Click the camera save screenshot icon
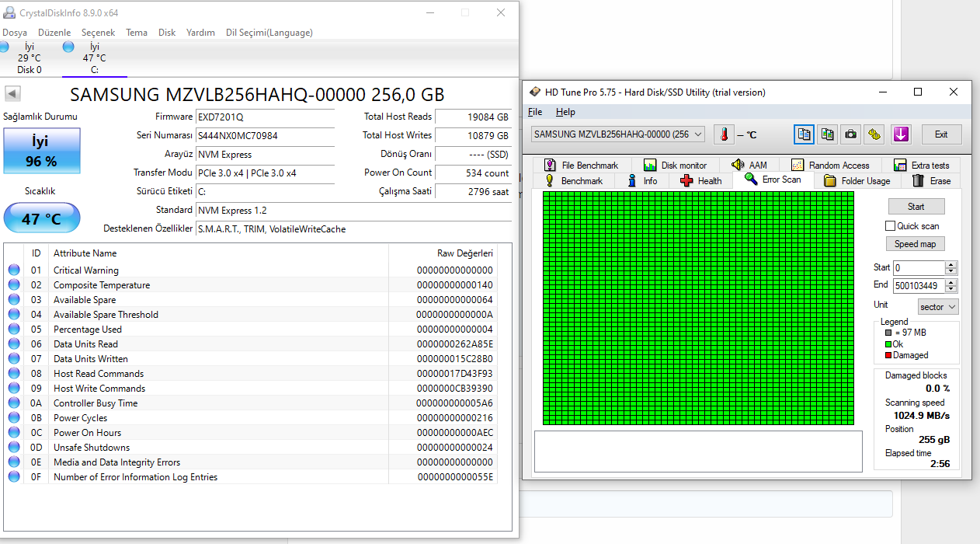Viewport: 980px width, 544px height. coord(851,134)
